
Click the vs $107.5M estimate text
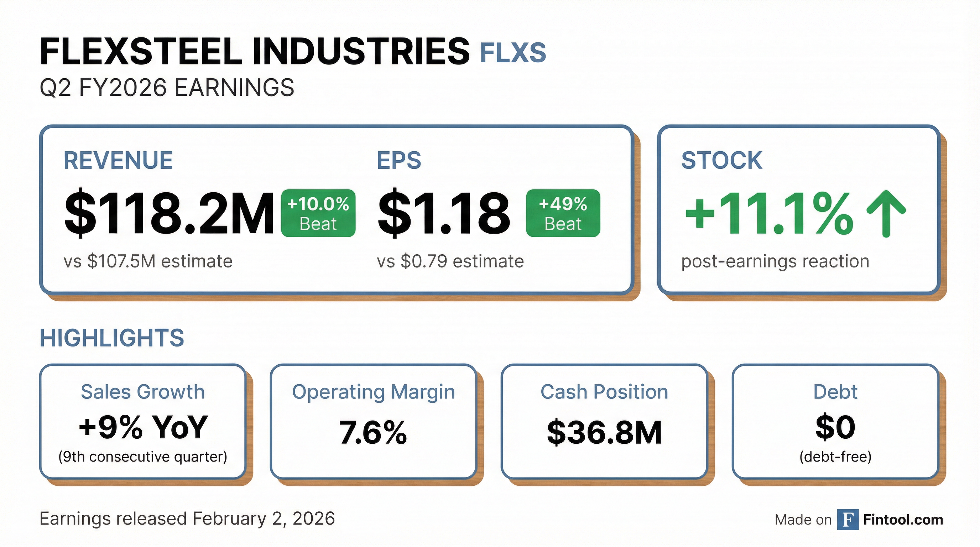tap(148, 261)
